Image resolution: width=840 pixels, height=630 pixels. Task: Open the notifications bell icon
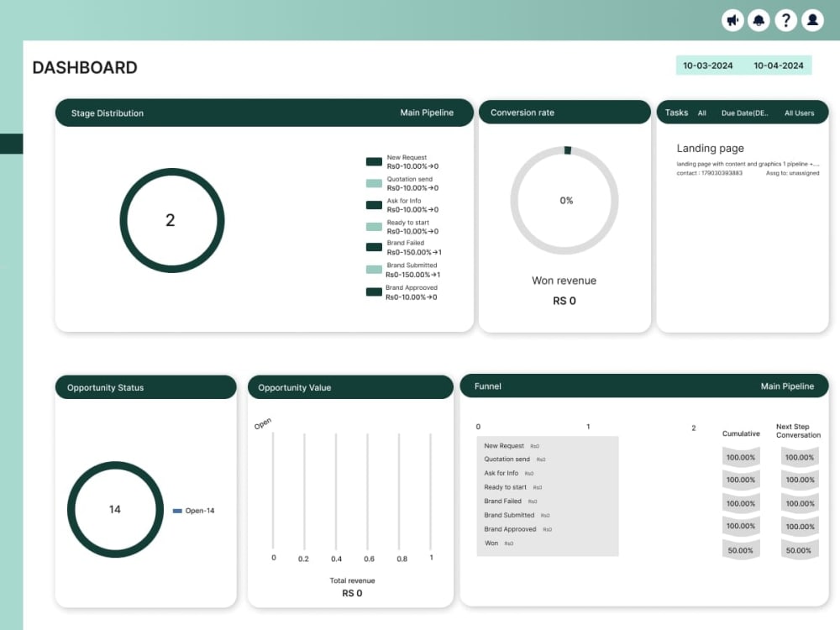coord(759,20)
